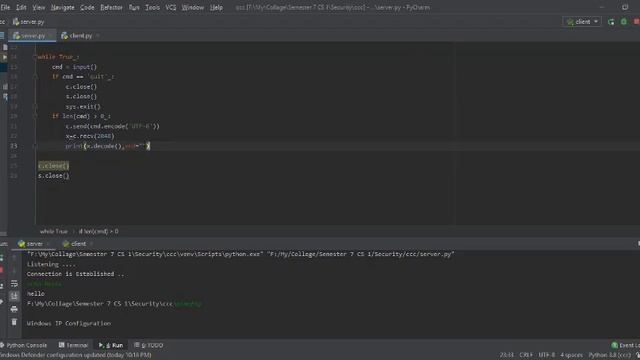Click 'hello' in the console output
Viewport: 640px width, 360px height.
click(x=36, y=293)
